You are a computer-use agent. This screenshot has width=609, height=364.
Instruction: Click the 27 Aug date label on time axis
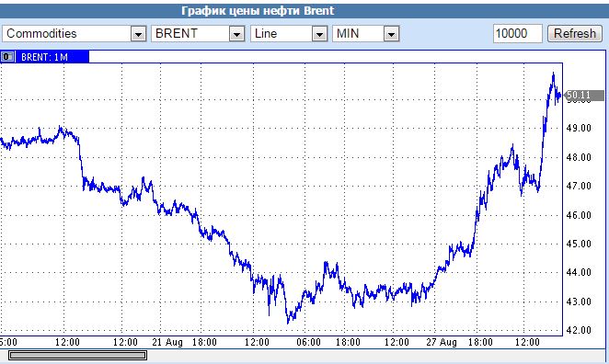pos(442,342)
